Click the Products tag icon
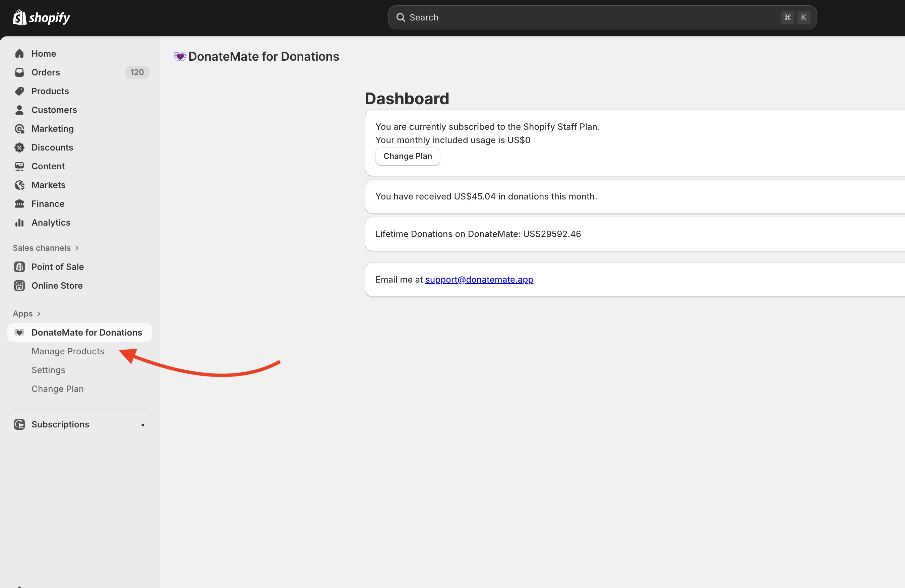 click(19, 91)
